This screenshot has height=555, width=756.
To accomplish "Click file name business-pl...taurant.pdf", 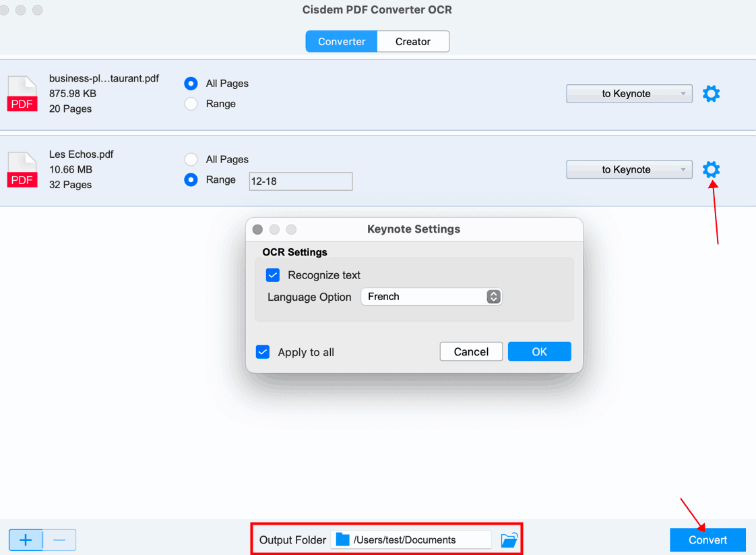I will pyautogui.click(x=104, y=78).
